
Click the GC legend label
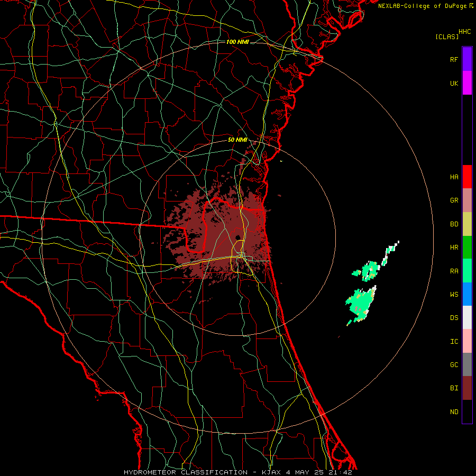pyautogui.click(x=454, y=365)
